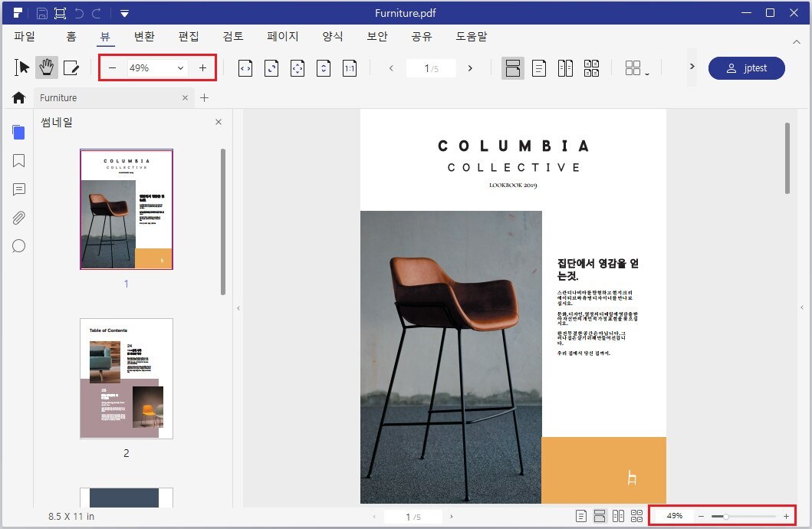Open the 페이지 tab
Image resolution: width=812 pixels, height=529 pixels.
283,36
